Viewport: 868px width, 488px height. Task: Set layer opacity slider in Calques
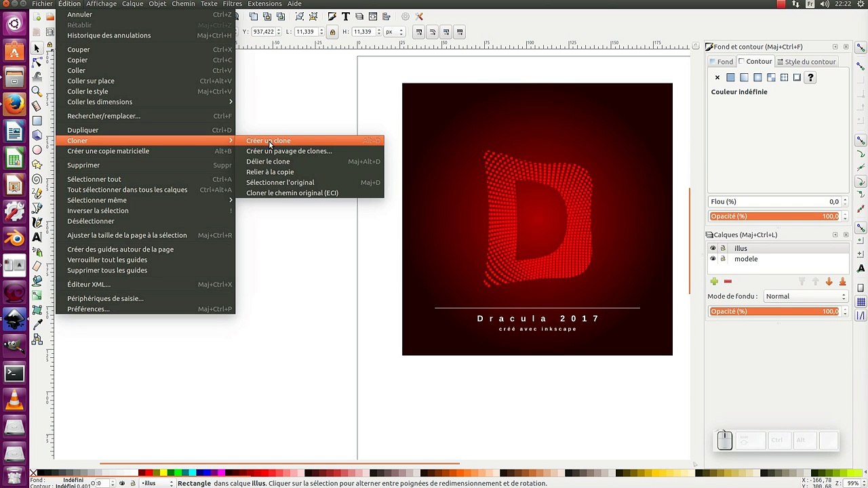tap(774, 311)
